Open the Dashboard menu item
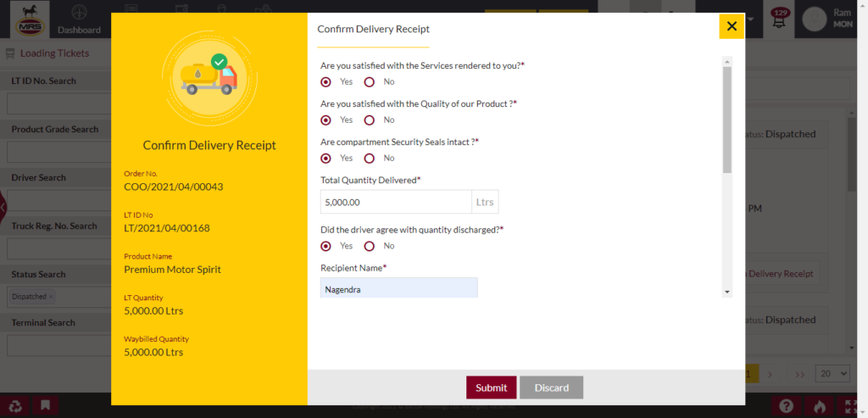The image size is (868, 418). pyautogui.click(x=79, y=20)
